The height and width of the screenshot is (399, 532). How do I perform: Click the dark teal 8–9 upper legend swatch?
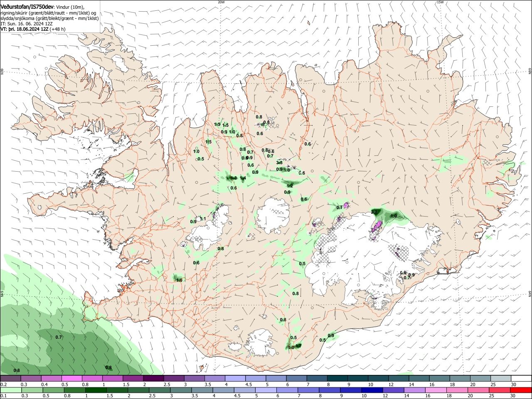(337, 378)
